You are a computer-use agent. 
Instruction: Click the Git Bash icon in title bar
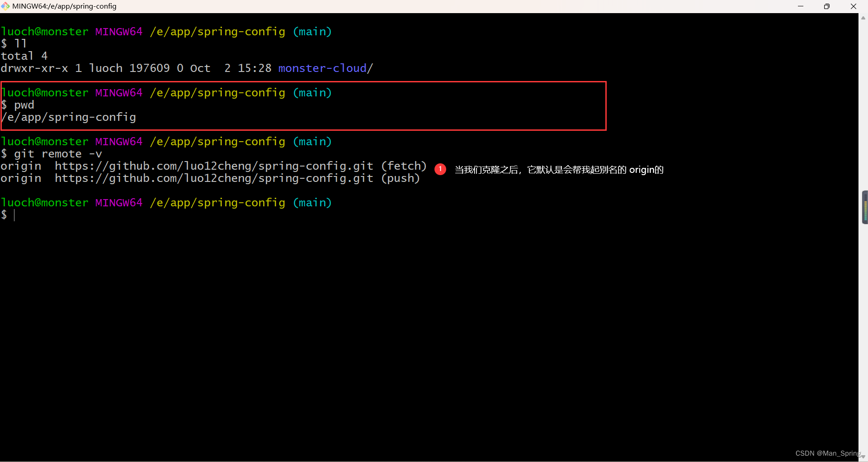[5, 6]
